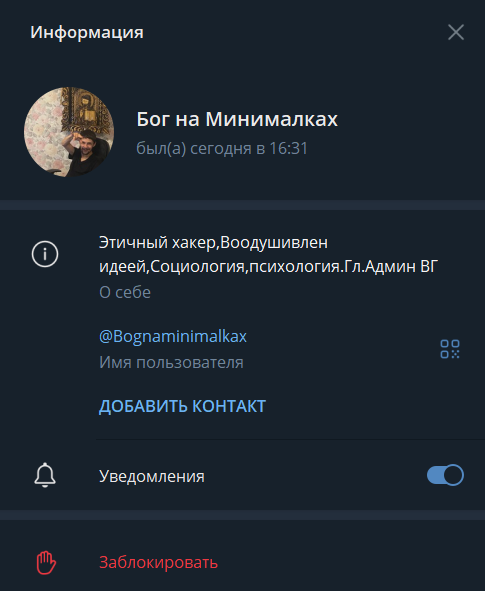Click 'Этичный хакер' in the bio text
This screenshot has height=591, width=485.
pos(158,243)
